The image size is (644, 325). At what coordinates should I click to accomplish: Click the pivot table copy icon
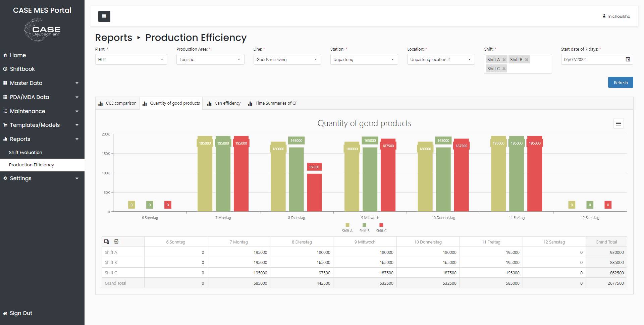[107, 241]
